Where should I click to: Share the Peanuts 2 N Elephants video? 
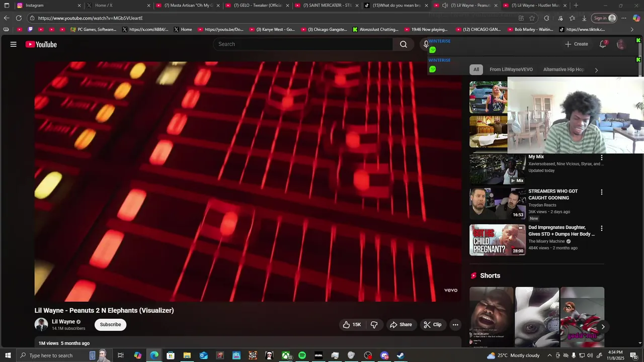pos(400,325)
